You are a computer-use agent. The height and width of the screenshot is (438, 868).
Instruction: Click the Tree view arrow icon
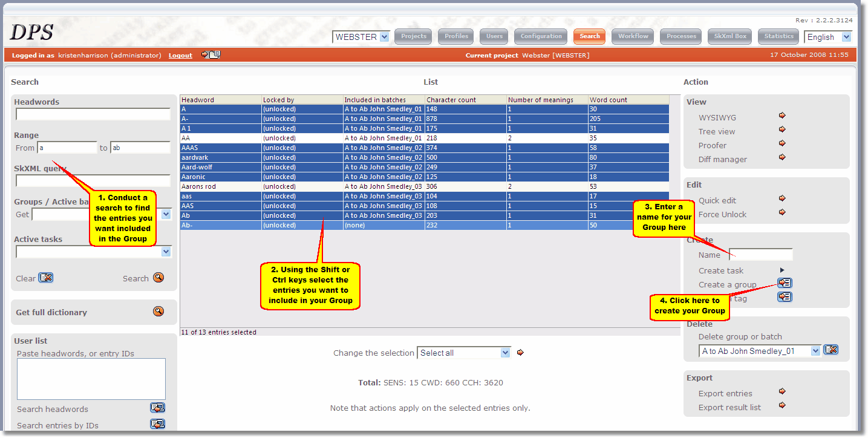point(782,130)
